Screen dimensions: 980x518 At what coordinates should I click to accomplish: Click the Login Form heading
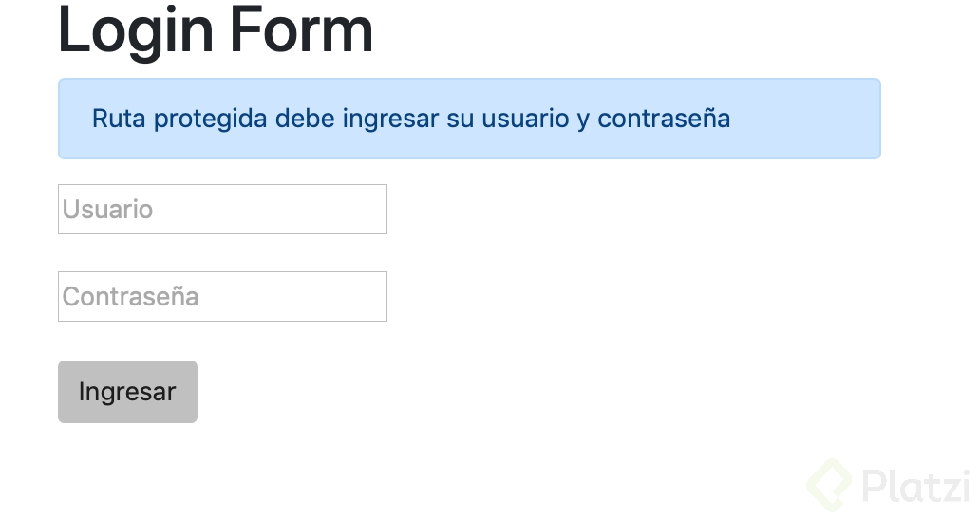click(216, 29)
